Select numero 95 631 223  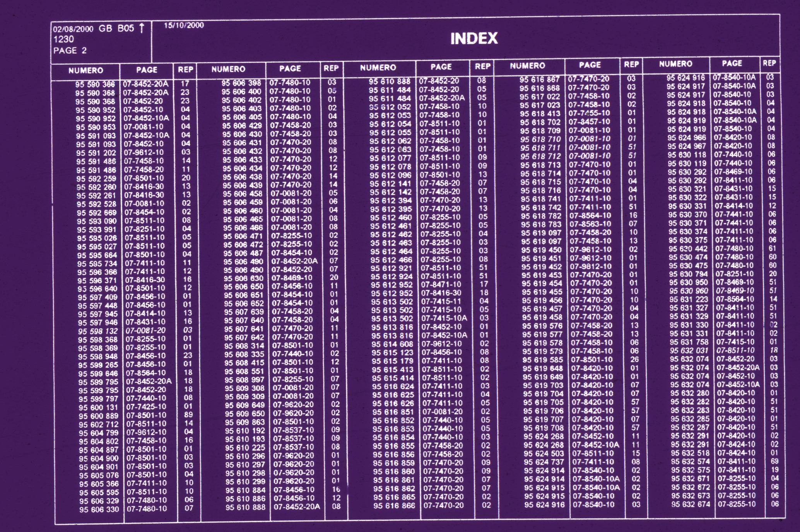tap(689, 300)
